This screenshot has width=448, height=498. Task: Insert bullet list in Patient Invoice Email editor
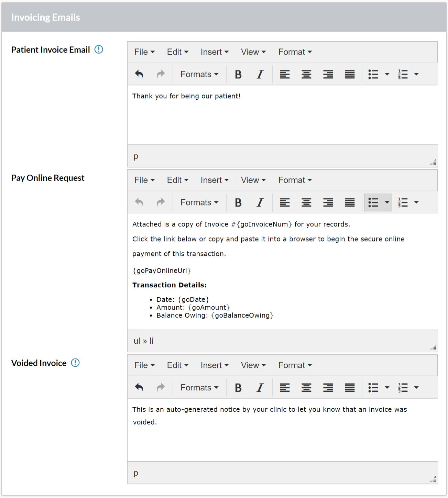pos(373,74)
